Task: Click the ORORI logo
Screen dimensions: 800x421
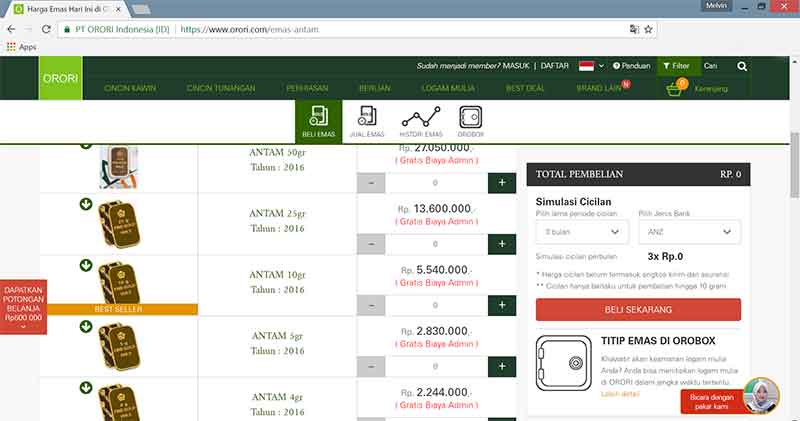Action: [x=61, y=78]
